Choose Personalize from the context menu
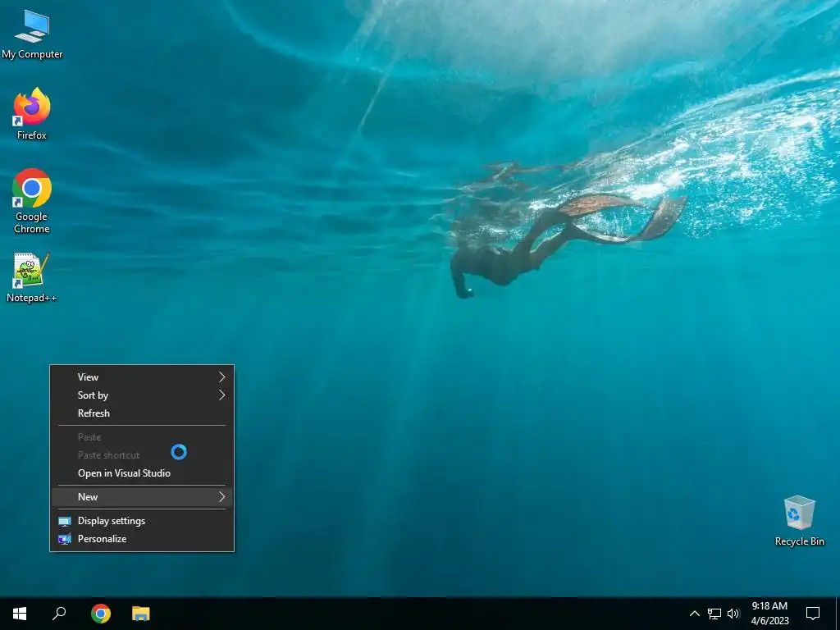 [x=142, y=539]
